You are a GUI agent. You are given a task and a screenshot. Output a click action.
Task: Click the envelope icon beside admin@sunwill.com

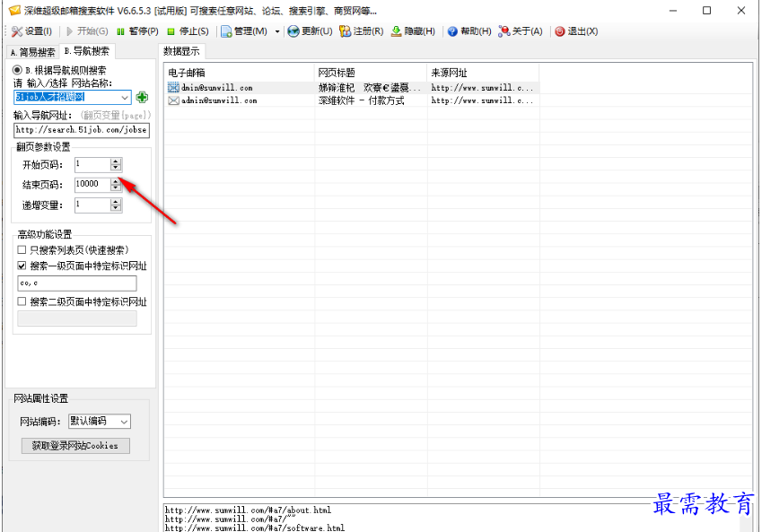pos(173,100)
